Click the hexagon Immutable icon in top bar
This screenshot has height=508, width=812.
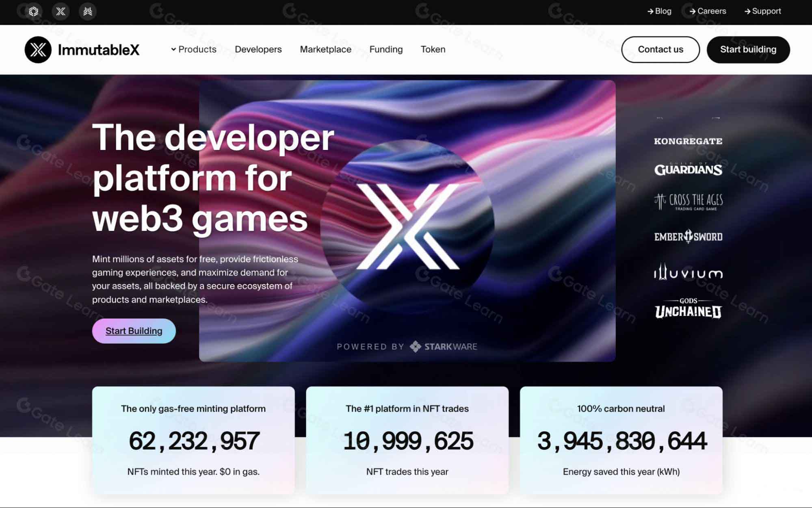click(x=34, y=11)
